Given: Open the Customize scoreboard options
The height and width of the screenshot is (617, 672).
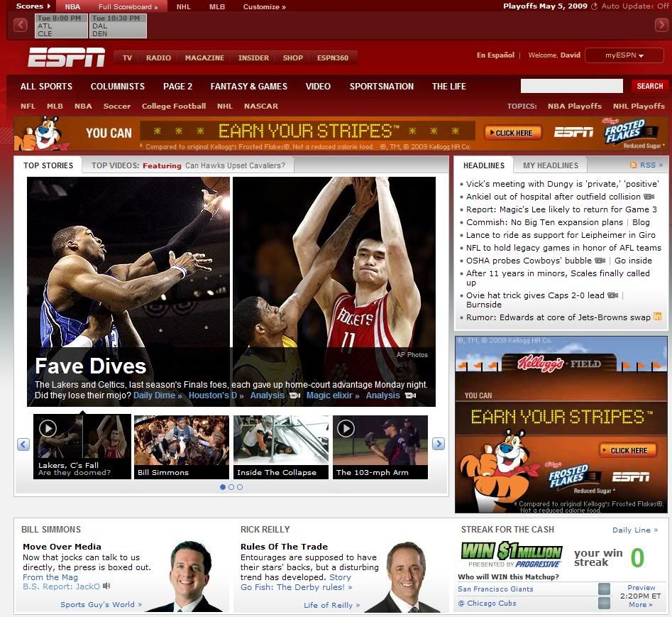Looking at the screenshot, I should tap(265, 7).
